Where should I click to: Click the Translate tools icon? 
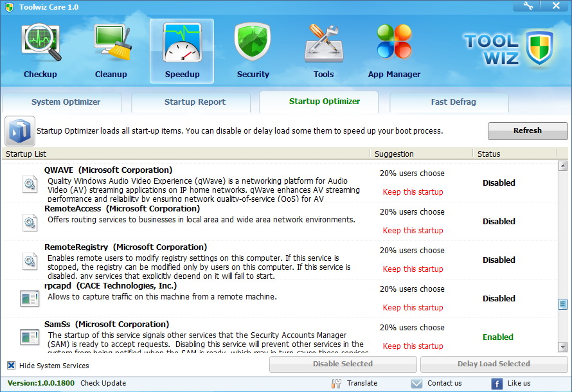point(336,383)
